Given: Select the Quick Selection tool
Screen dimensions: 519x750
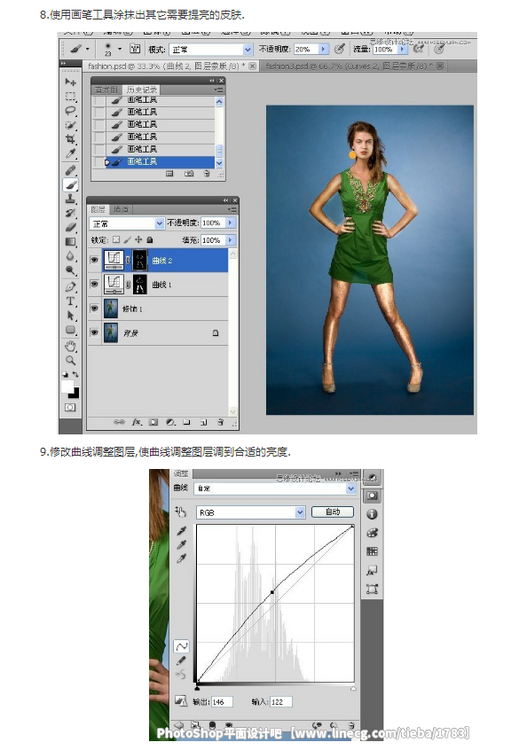Looking at the screenshot, I should (x=70, y=125).
